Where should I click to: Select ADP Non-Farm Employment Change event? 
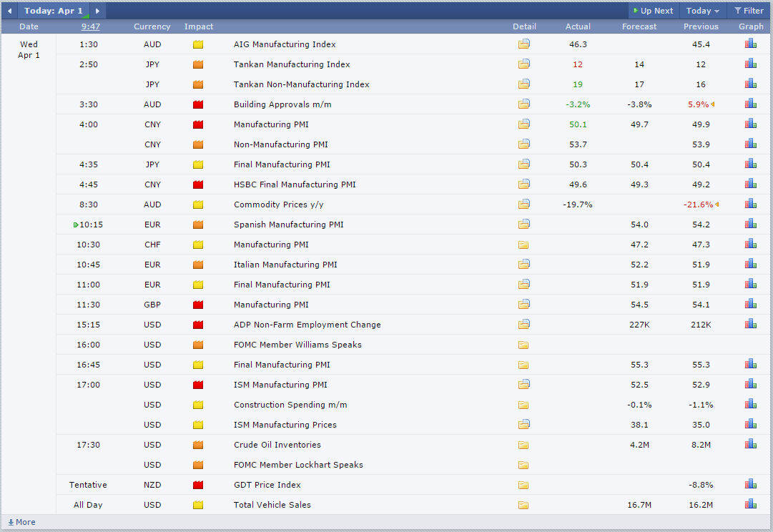(x=307, y=325)
